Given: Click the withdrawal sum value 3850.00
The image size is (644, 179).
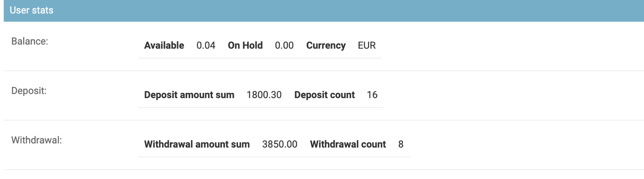Looking at the screenshot, I should click(279, 145).
